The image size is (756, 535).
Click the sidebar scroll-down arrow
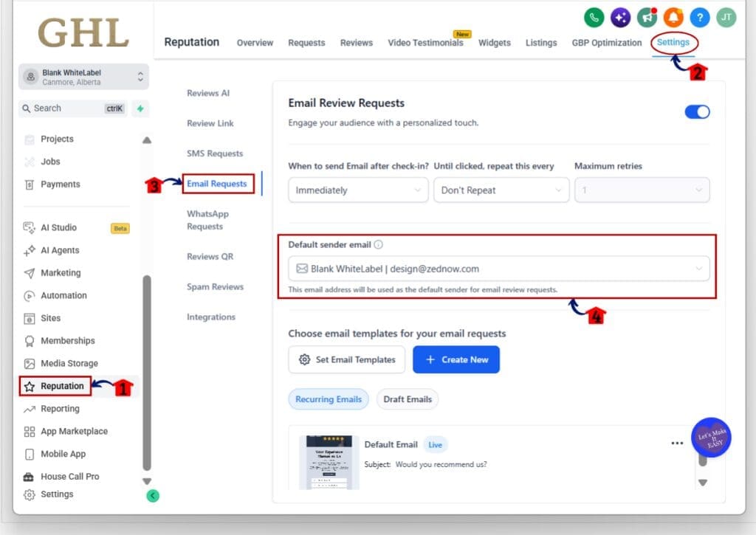coord(147,481)
